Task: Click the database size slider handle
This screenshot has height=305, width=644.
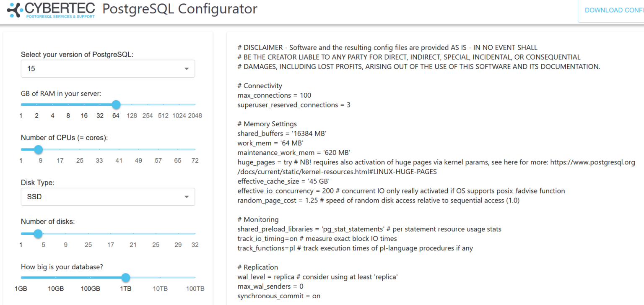Action: pyautogui.click(x=125, y=277)
